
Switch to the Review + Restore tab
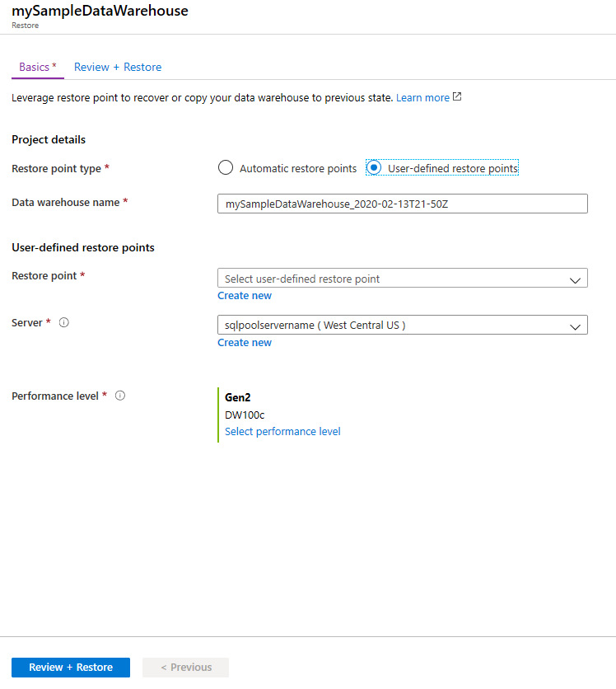(116, 67)
